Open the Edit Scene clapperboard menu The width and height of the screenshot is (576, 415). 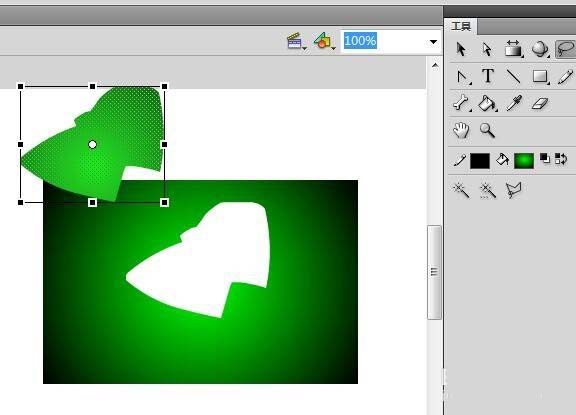click(296, 41)
